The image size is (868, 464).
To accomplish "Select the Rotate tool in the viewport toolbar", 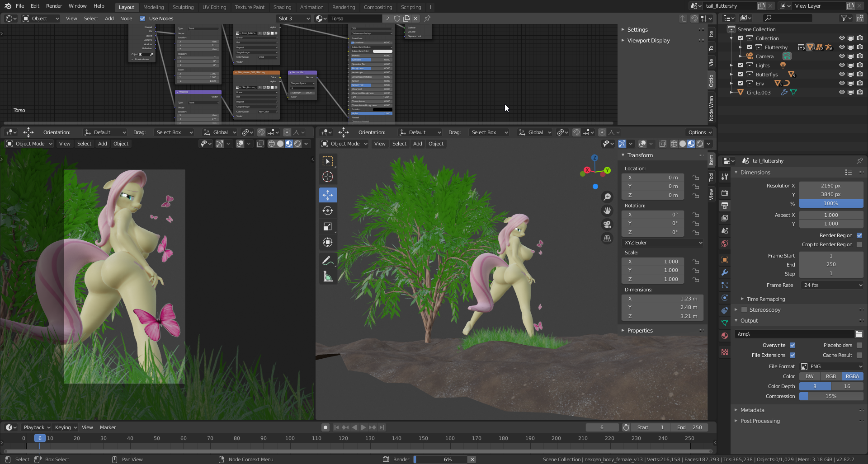I will click(x=328, y=211).
